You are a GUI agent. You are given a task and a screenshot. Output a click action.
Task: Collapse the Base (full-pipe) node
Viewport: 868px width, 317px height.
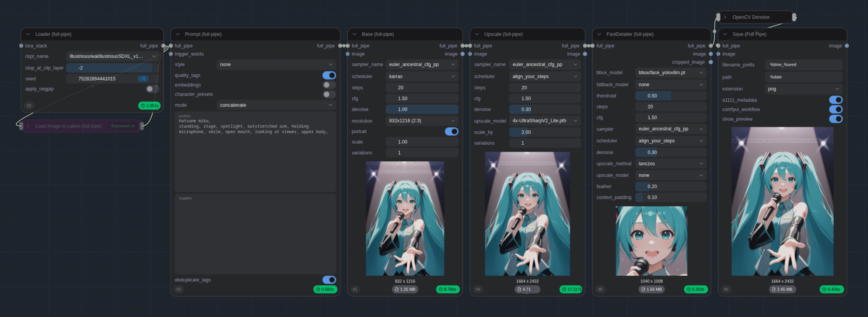(354, 34)
